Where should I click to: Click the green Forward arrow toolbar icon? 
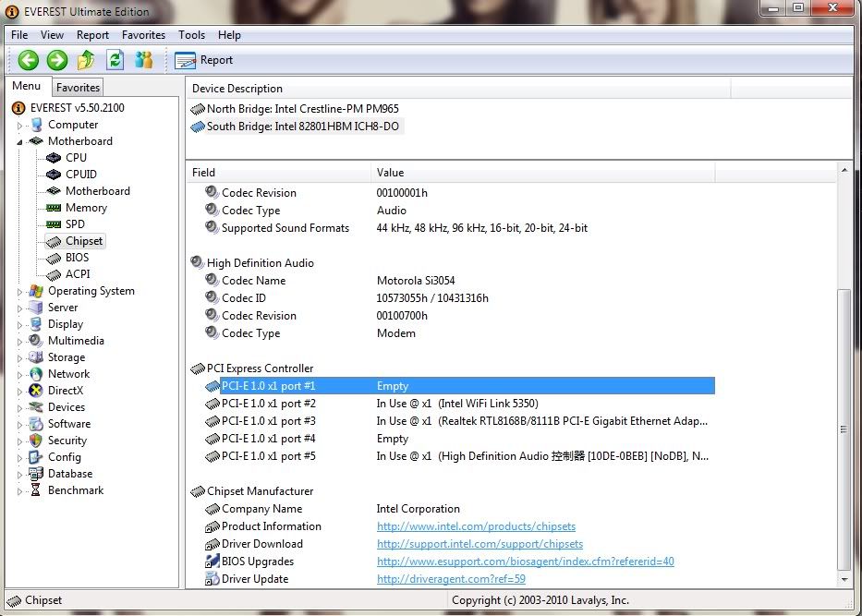57,60
